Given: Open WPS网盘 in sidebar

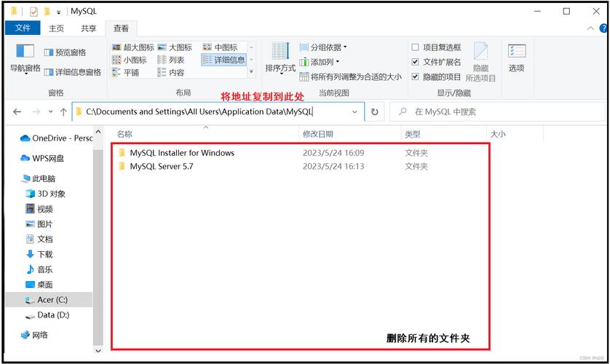Looking at the screenshot, I should point(42,158).
